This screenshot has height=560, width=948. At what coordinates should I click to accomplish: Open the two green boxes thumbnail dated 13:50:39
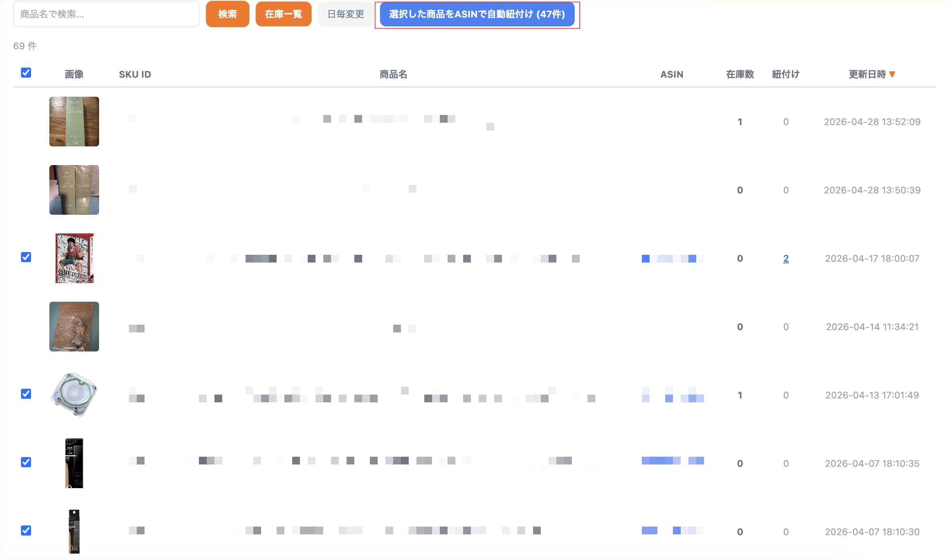74,190
